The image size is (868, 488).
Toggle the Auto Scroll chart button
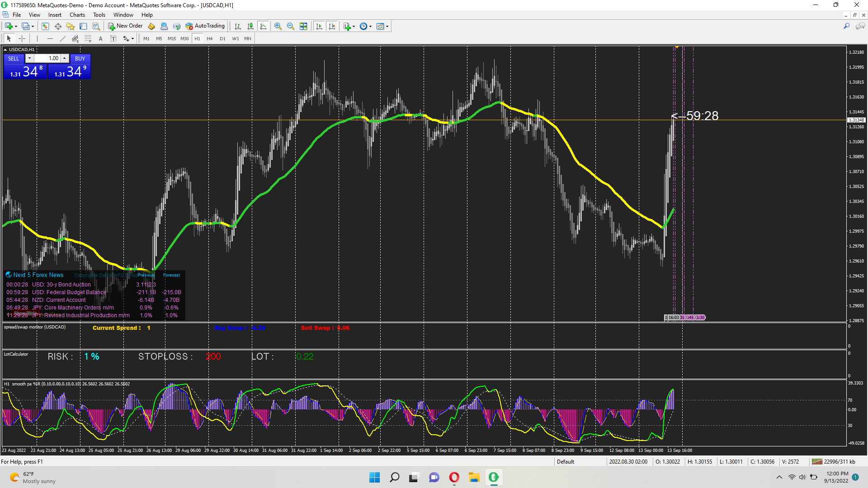(319, 26)
